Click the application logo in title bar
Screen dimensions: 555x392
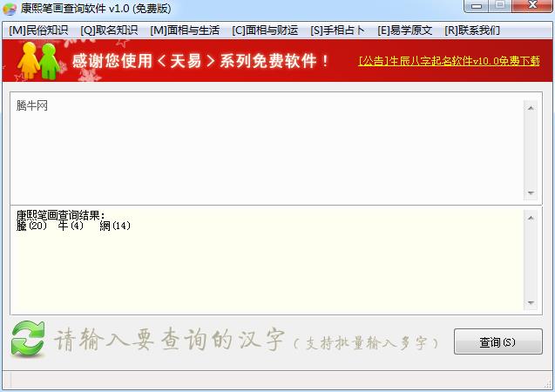point(10,9)
